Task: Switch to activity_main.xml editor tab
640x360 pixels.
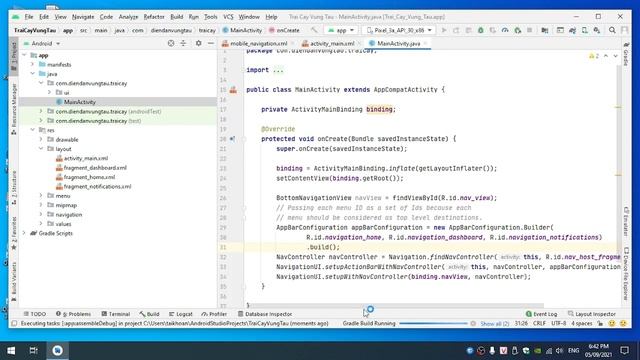Action: [332, 43]
